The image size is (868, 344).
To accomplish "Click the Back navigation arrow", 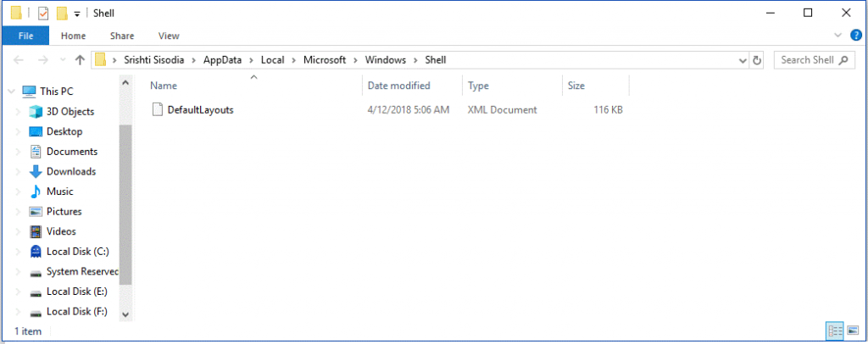I will (19, 60).
